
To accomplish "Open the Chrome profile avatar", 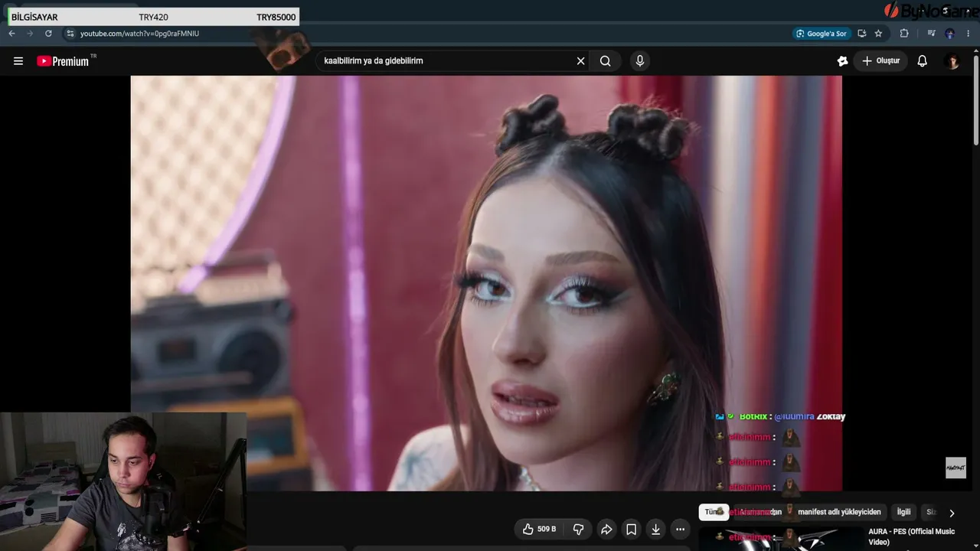I will pos(950,34).
